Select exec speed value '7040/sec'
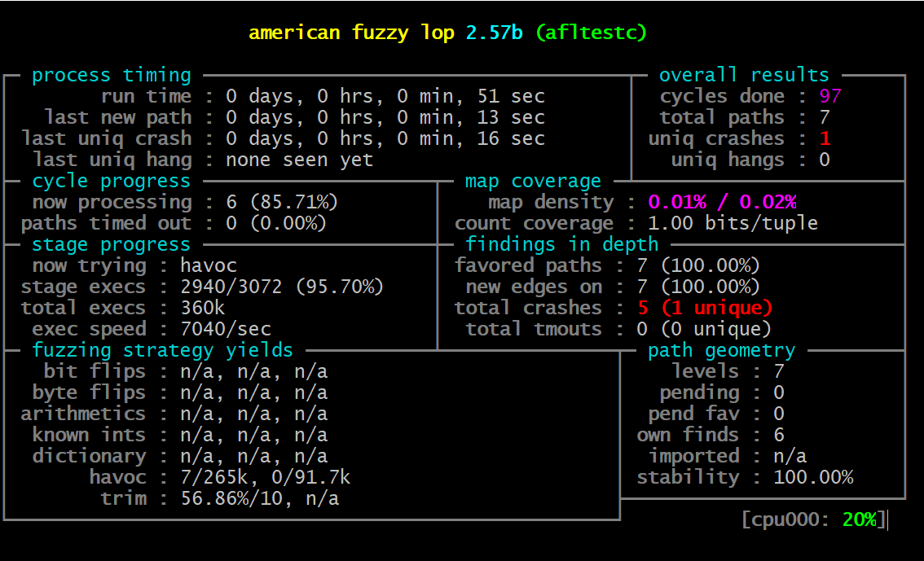This screenshot has width=924, height=561. [x=226, y=330]
